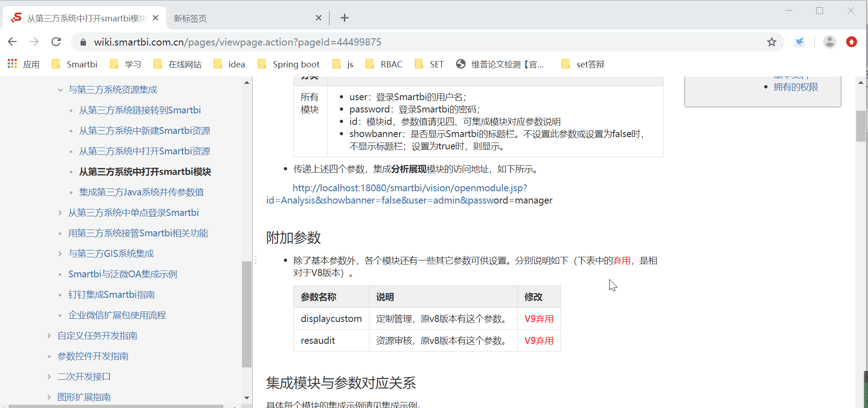Expand 二次开发接口 node
The height and width of the screenshot is (408, 868).
[49, 377]
